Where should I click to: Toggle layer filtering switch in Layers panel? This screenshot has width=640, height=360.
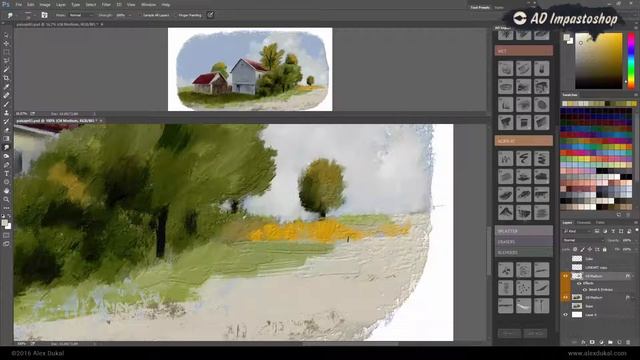click(x=636, y=231)
